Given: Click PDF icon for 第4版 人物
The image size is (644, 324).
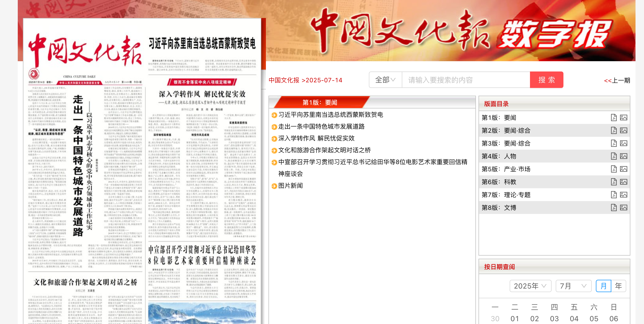Looking at the screenshot, I should tap(614, 156).
